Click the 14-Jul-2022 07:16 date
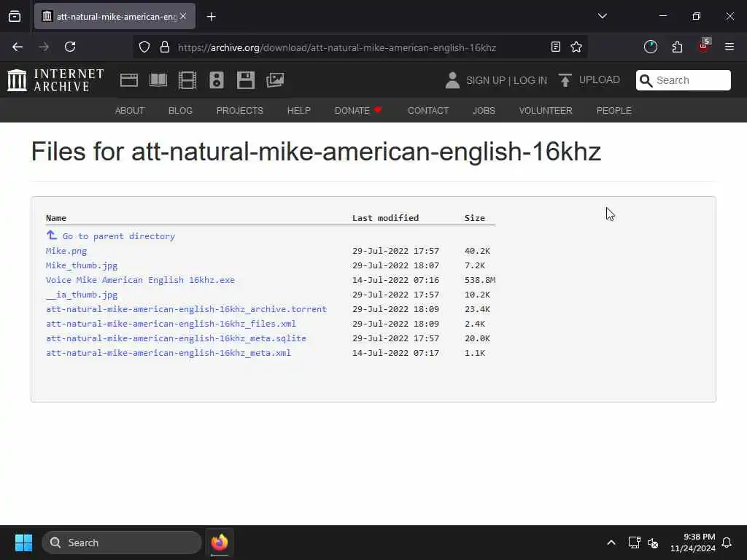747x560 pixels. click(x=395, y=280)
